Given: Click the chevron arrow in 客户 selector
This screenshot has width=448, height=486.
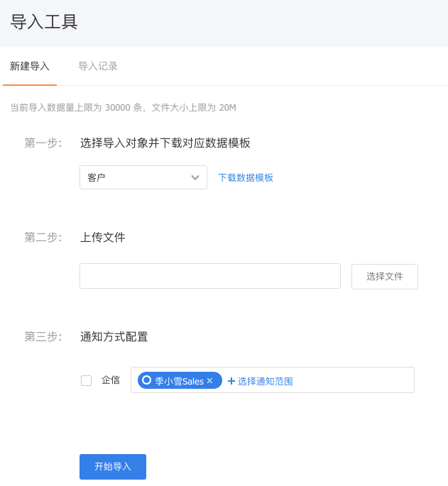Looking at the screenshot, I should tap(195, 177).
